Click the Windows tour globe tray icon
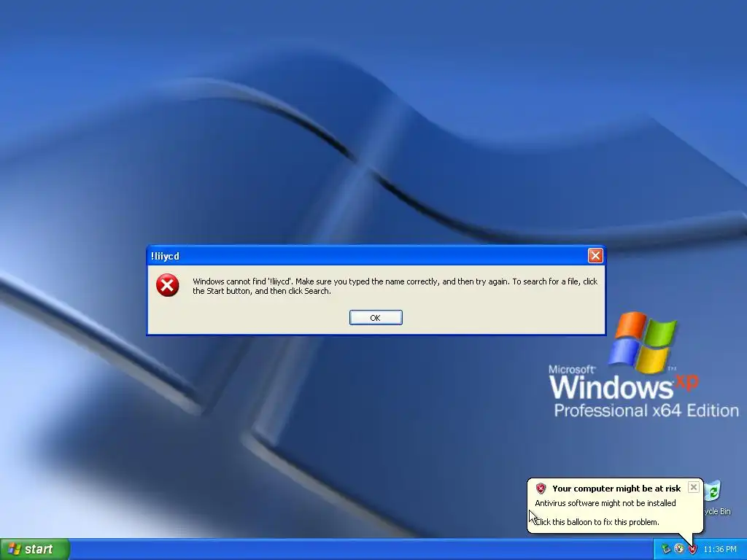This screenshot has height=560, width=747. [x=679, y=549]
